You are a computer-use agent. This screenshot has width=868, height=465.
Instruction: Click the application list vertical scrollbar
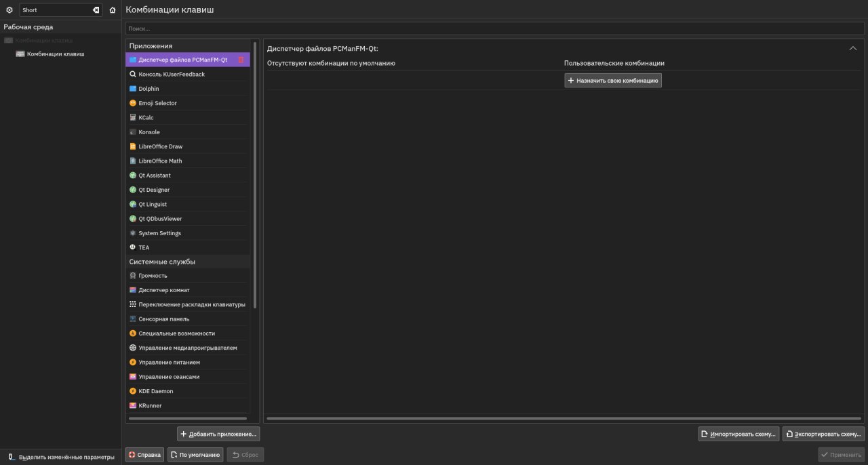click(x=255, y=175)
